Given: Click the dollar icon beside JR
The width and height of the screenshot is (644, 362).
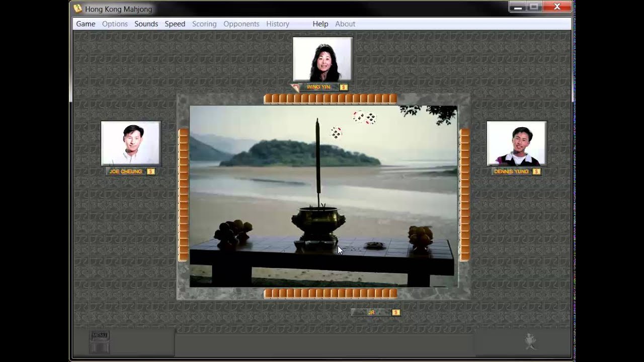Looking at the screenshot, I should coord(396,312).
